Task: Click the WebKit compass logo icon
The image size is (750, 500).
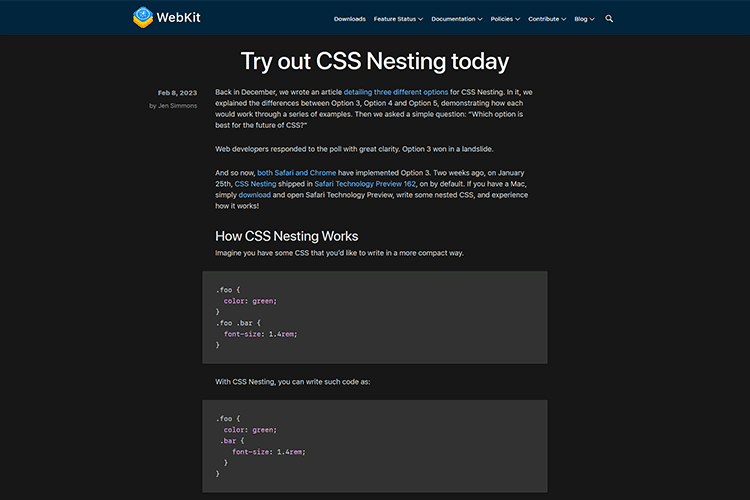Action: (144, 17)
